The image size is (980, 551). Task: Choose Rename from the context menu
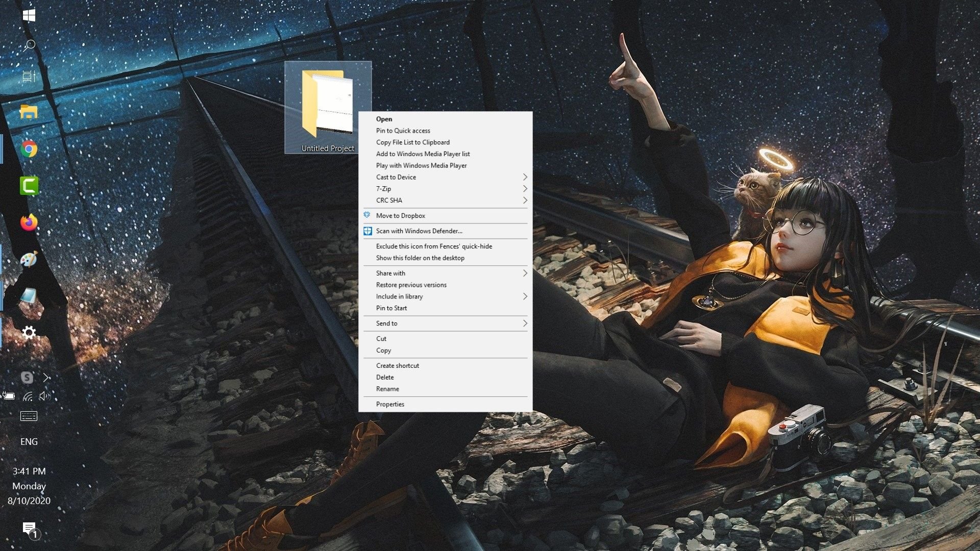pyautogui.click(x=446, y=389)
